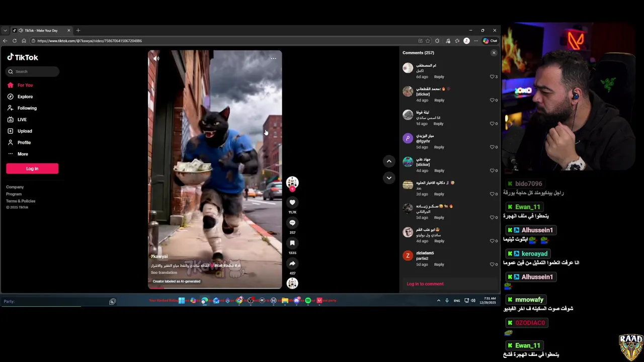Share the video with the arrow icon

292,263
